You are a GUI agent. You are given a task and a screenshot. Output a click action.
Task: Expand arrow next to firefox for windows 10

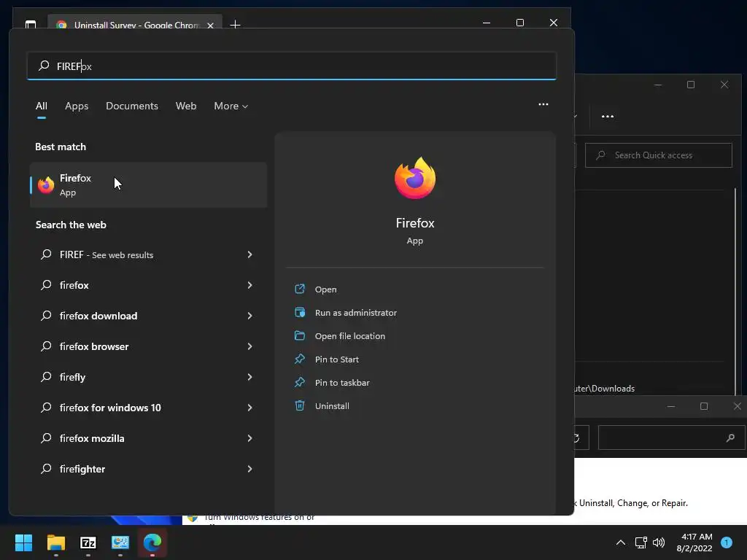click(249, 408)
